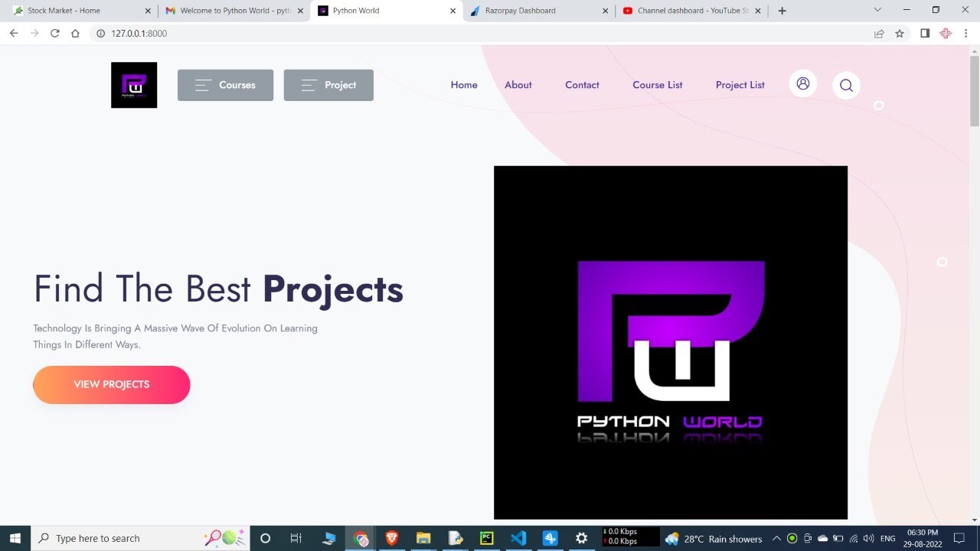This screenshot has width=980, height=551.
Task: Open the Chrome three-dot menu
Action: [x=966, y=34]
